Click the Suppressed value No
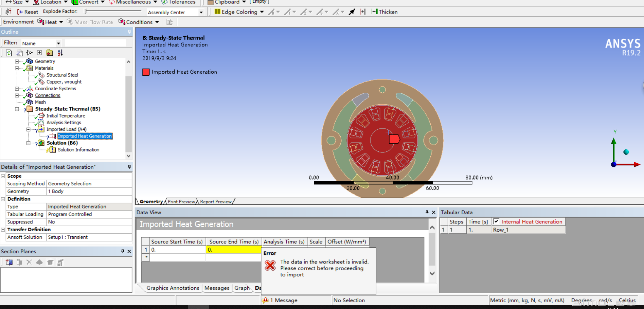644x309 pixels. [89, 222]
